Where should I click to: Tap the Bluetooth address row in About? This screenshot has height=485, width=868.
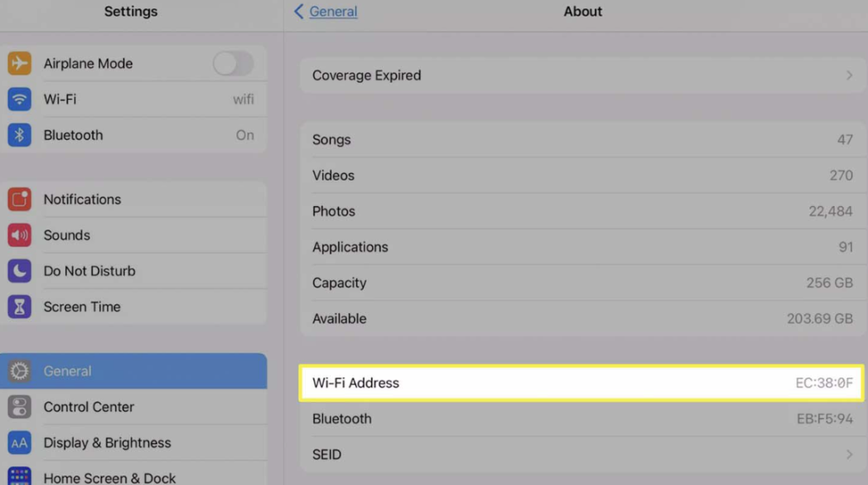point(581,419)
